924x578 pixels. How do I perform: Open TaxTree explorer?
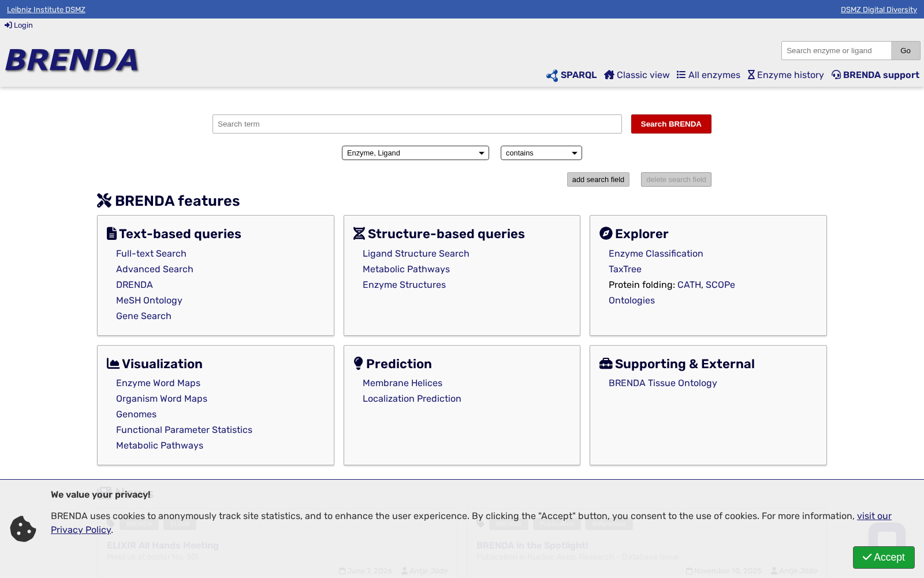point(625,269)
